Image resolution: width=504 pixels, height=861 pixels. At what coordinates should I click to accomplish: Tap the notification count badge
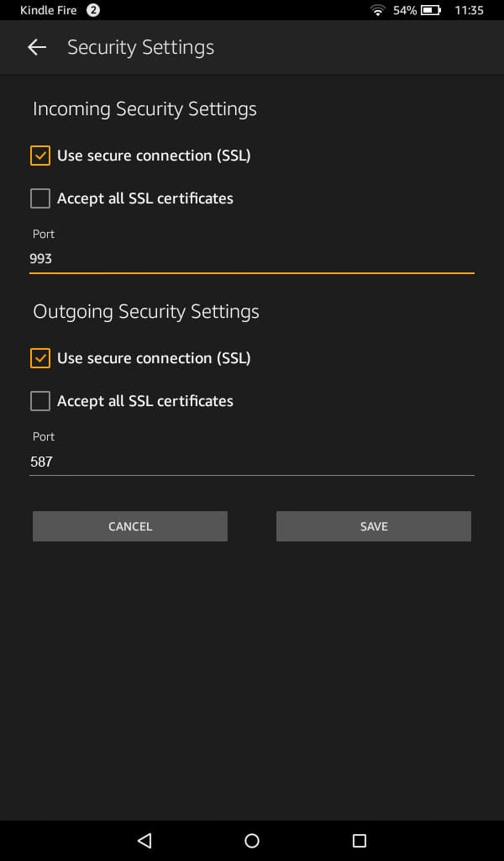pos(92,10)
